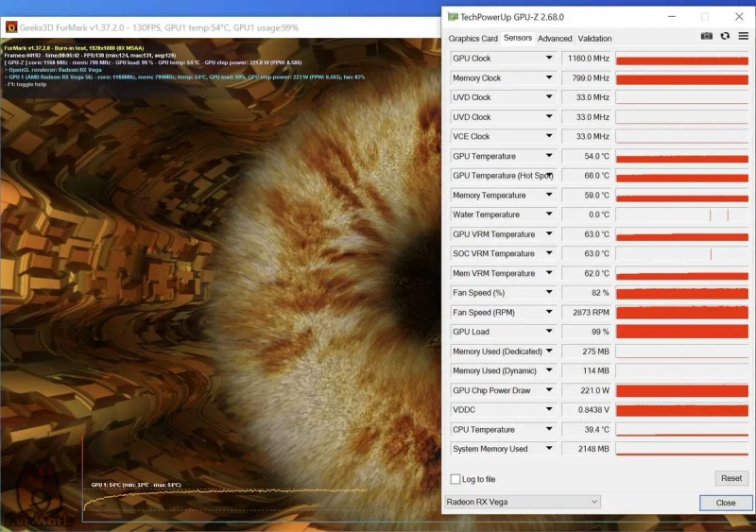Click FurMark's 'F1: toggle help' text
Viewport: 756px width, 532px height.
pos(26,84)
